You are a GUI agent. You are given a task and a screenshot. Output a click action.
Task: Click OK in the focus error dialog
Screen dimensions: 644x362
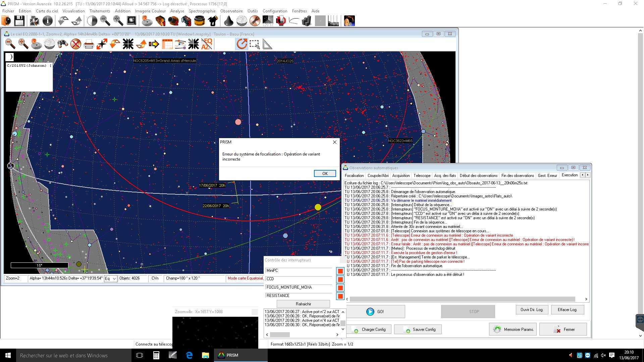325,173
